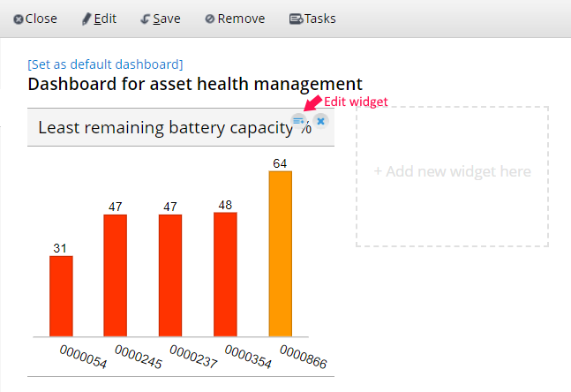
Task: Click the bar for asset 0000237
Action: point(170,275)
